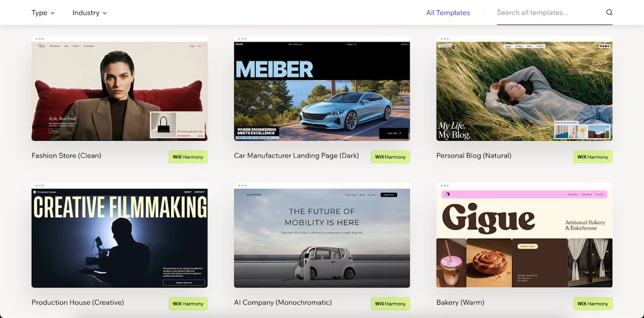644x318 pixels.
Task: Open the Production House template thumbnail
Action: coord(119,236)
